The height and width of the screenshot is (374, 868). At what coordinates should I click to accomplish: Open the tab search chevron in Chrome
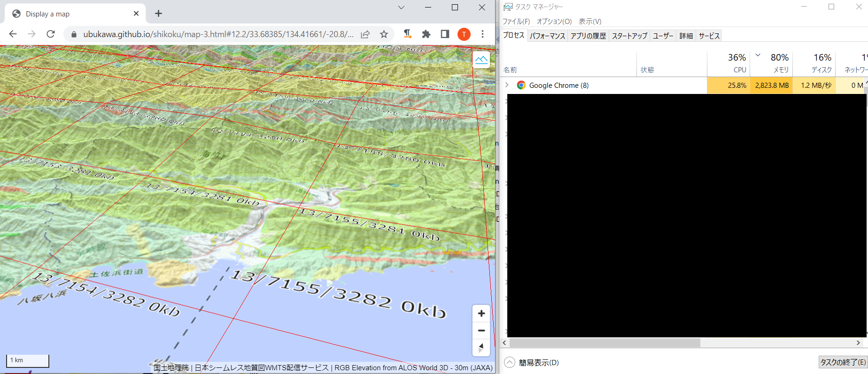[x=401, y=8]
